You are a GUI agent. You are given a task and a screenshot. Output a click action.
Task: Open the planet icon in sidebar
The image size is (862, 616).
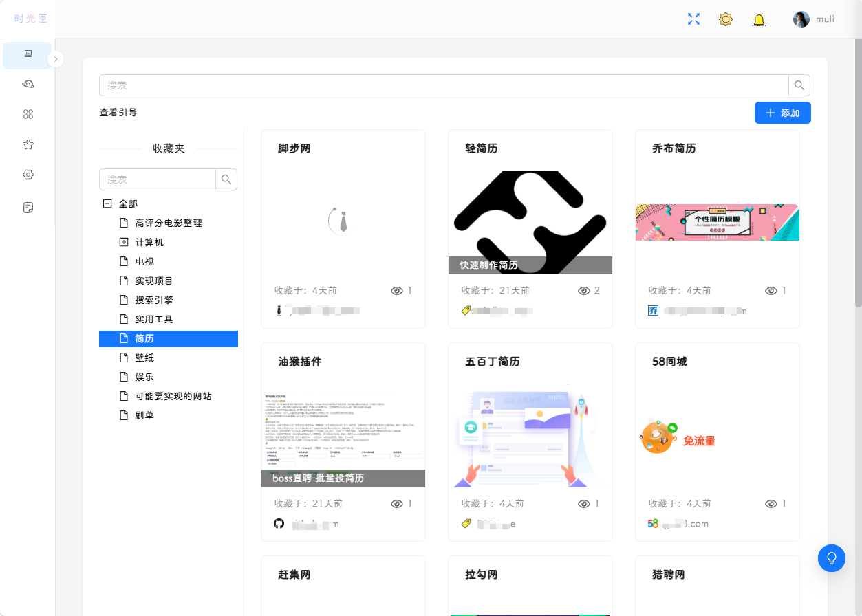(x=28, y=84)
